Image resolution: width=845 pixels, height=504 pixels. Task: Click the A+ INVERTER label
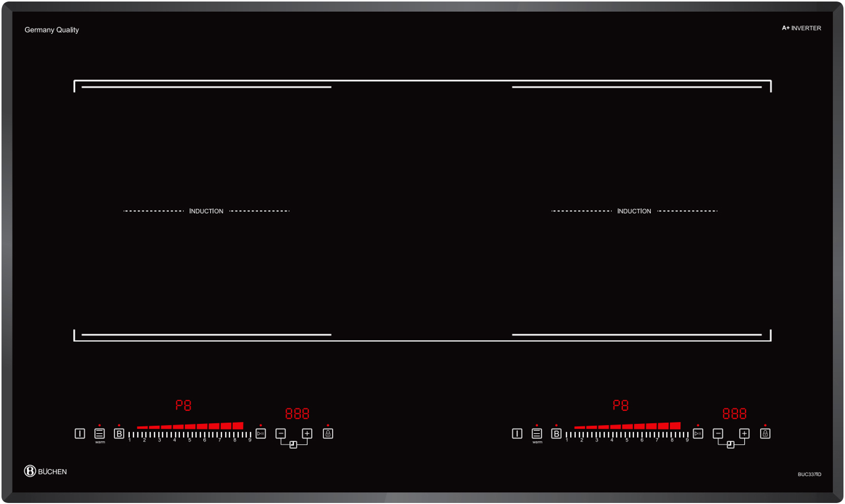801,28
